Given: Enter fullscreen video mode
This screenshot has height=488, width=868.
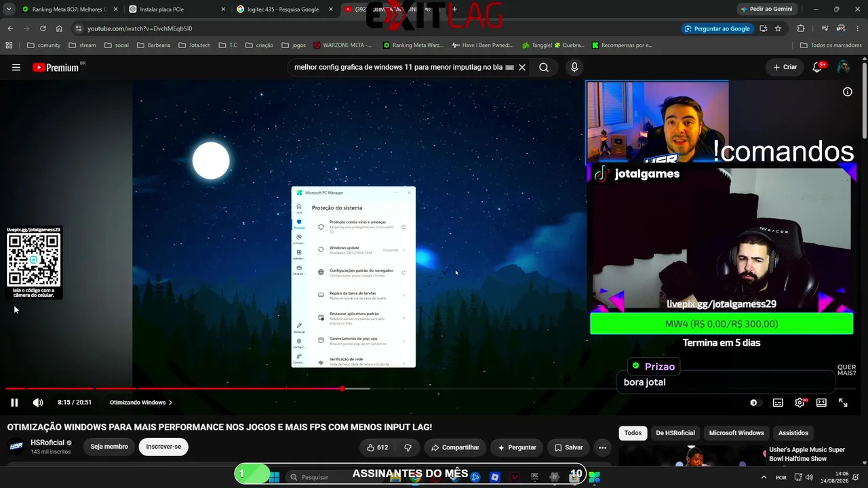Looking at the screenshot, I should pos(843,403).
